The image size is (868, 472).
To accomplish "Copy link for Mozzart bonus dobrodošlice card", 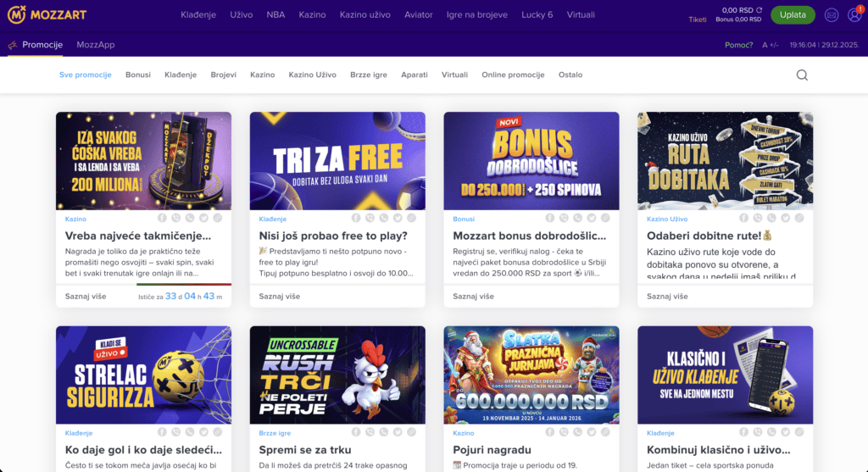I will pyautogui.click(x=605, y=218).
